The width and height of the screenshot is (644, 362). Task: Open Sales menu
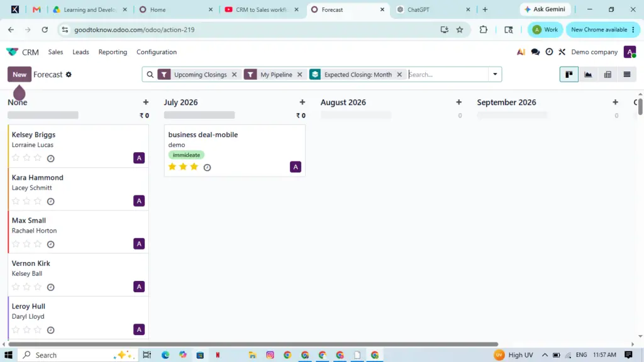(x=55, y=52)
